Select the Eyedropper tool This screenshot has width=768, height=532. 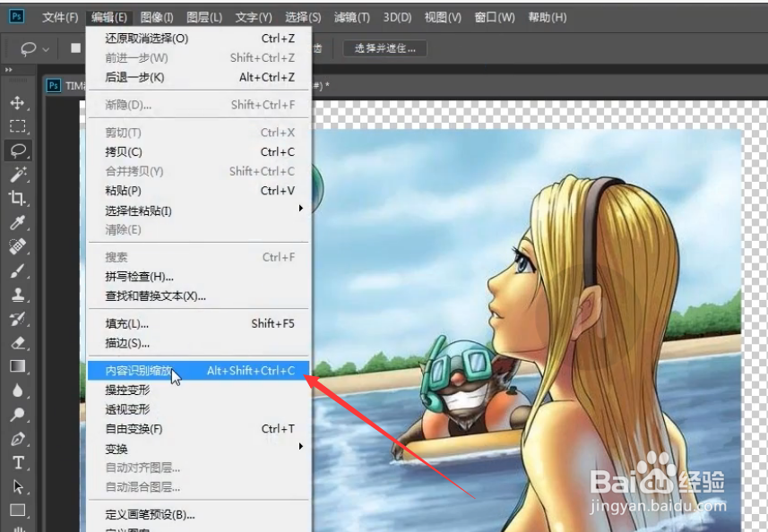click(x=18, y=222)
